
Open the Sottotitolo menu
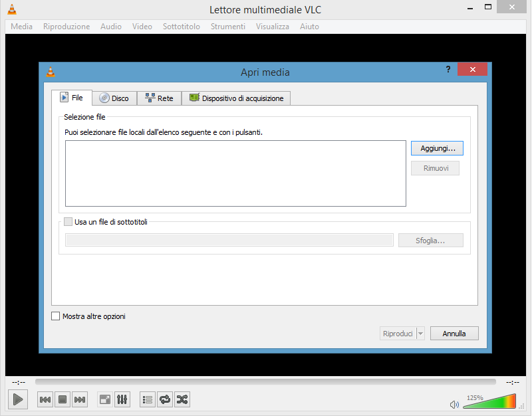click(182, 27)
